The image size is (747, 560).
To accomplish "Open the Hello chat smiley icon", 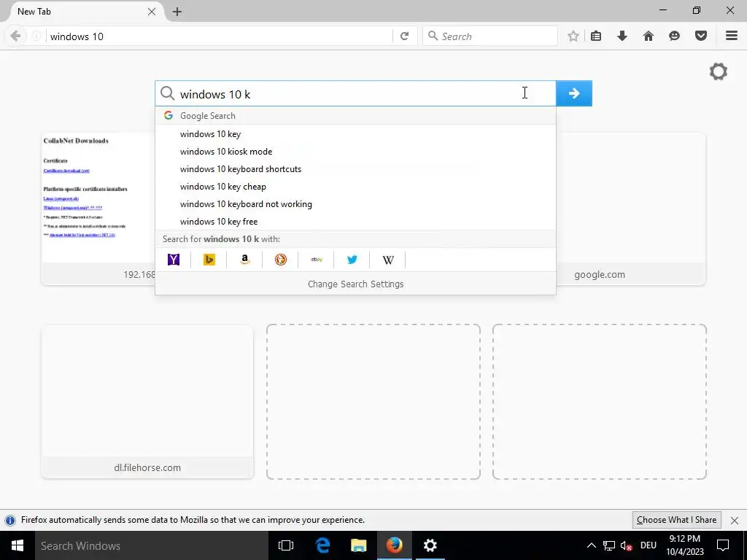I will click(674, 36).
